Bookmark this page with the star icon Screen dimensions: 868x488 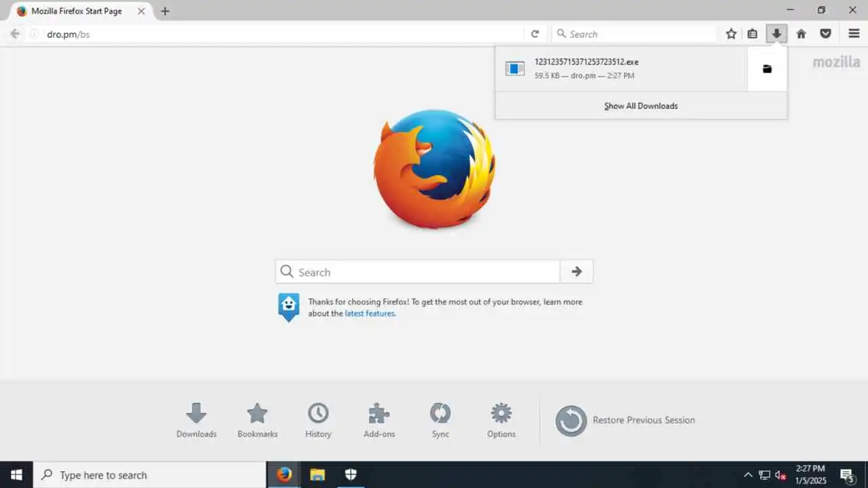pos(731,34)
